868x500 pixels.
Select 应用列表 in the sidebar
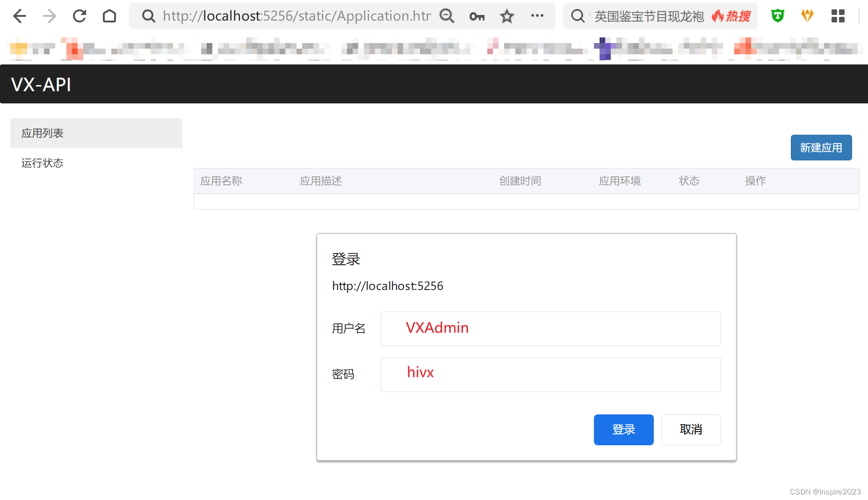(96, 133)
